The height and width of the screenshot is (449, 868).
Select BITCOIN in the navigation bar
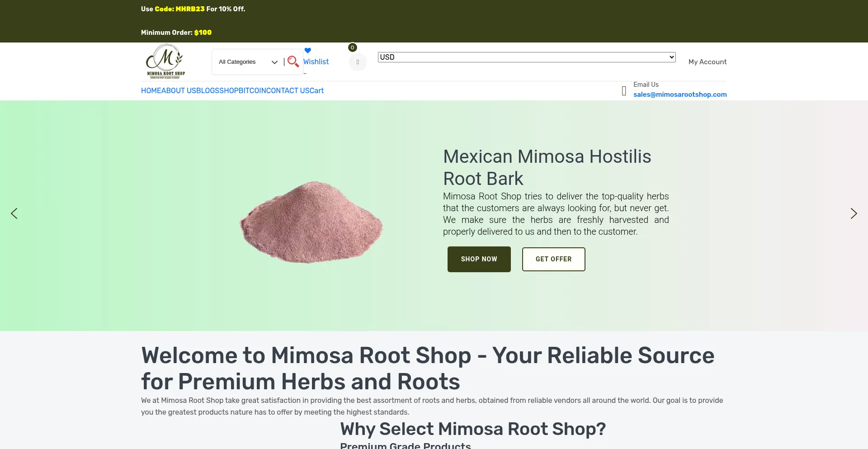(x=252, y=91)
